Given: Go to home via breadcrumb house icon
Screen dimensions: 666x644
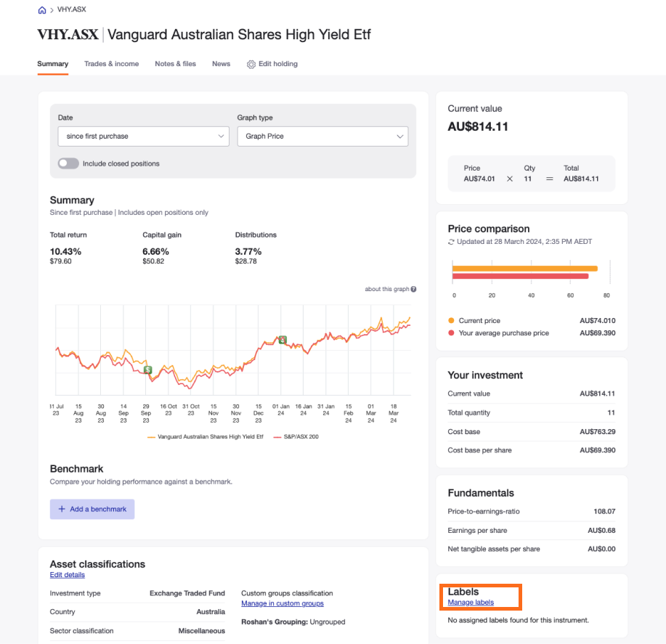Looking at the screenshot, I should click(42, 9).
